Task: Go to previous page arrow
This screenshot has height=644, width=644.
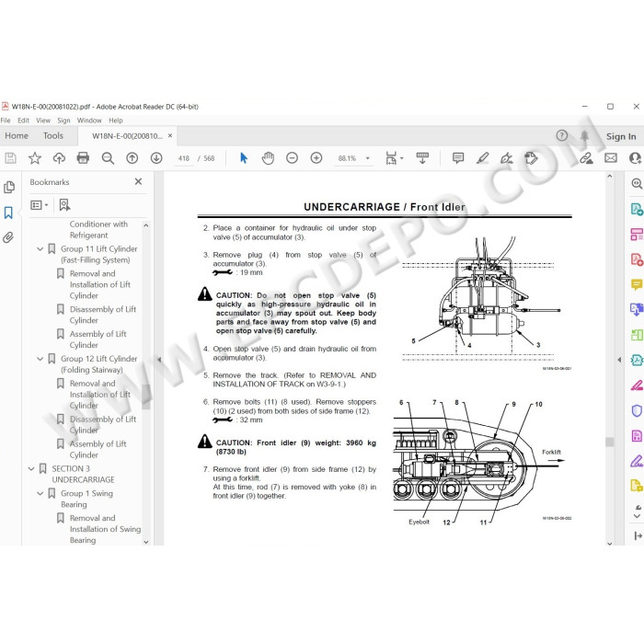Action: click(132, 158)
